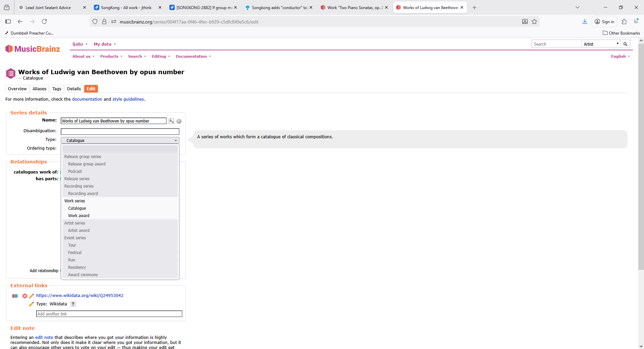Open the Artist search type dropdown
Viewport: 644px width, 349px height.
coord(601,44)
